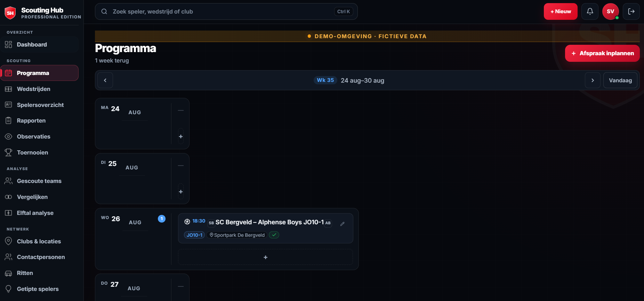Open the SV user avatar

tap(610, 11)
